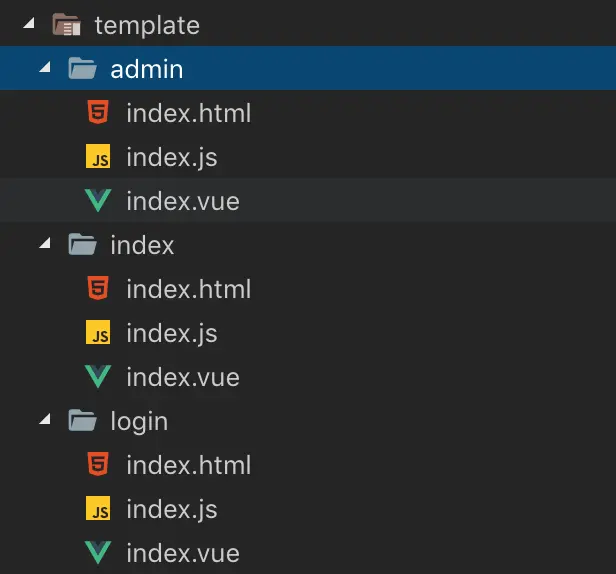Collapse the template folder arrow
616x574 pixels.
28,24
